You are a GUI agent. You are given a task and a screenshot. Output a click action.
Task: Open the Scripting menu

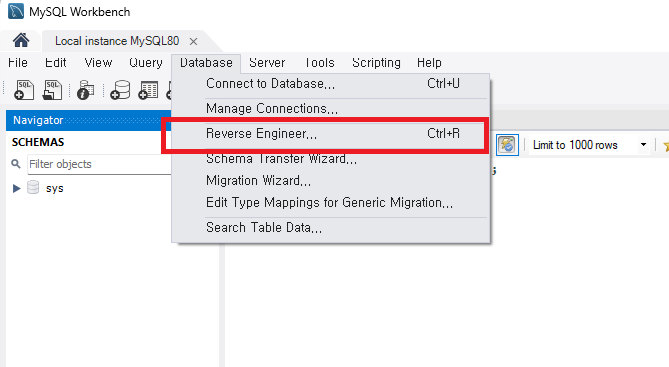click(x=376, y=63)
